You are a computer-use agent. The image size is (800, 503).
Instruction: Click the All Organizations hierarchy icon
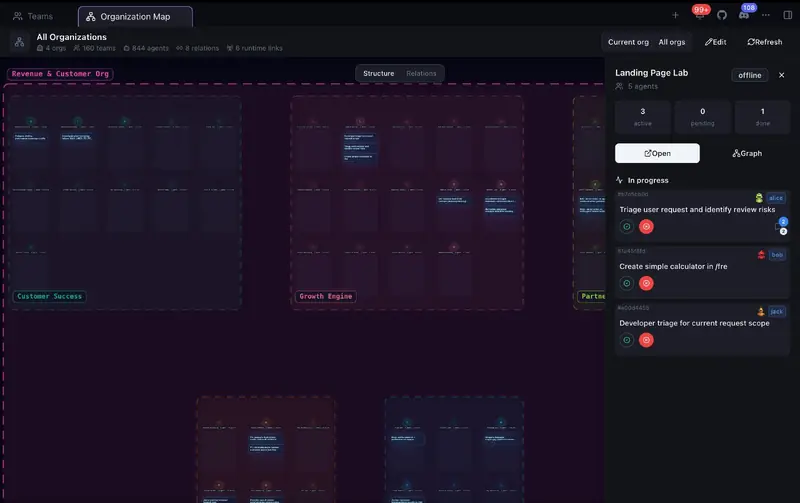[x=19, y=42]
